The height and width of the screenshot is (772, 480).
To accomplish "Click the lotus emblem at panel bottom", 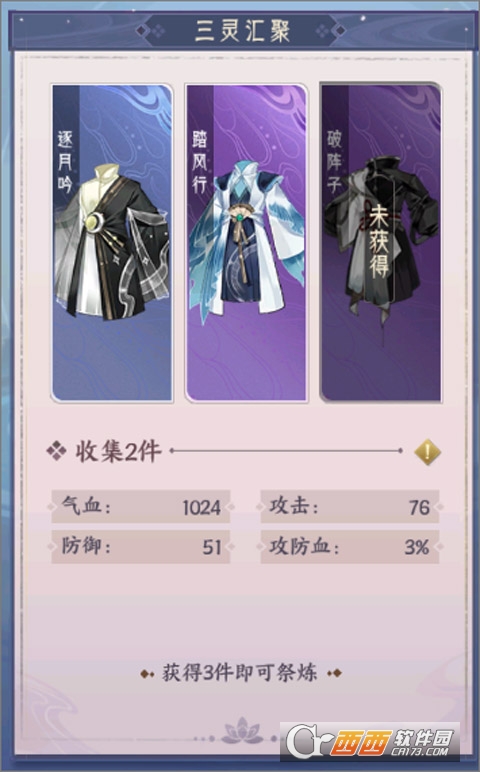I will [x=242, y=730].
